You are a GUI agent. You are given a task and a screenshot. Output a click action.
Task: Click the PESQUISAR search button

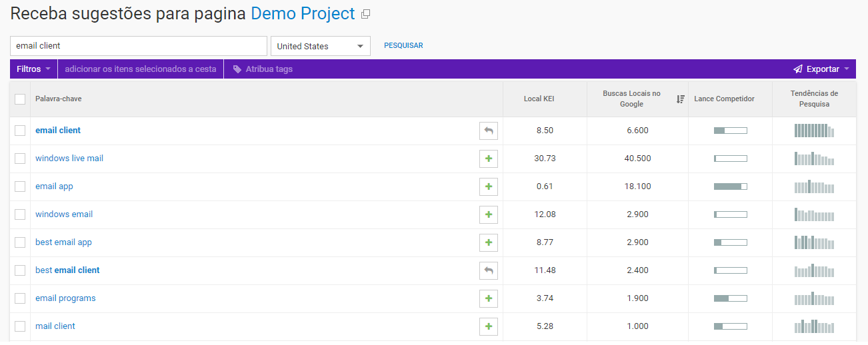[x=403, y=46]
